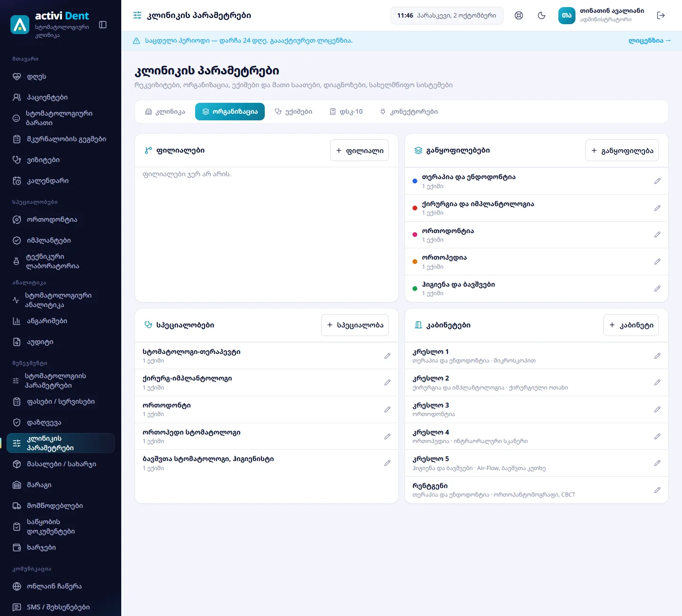Image resolution: width=682 pixels, height=616 pixels.
Task: Click the ბავშვთა სტომატოლოგი, ჰიგიენისტი specialty row
Action: 267,463
